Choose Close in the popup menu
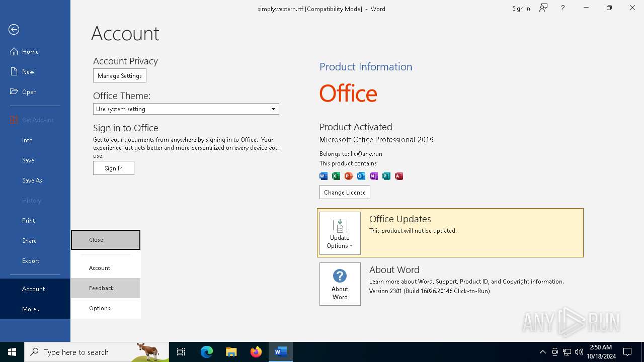 coord(106,240)
